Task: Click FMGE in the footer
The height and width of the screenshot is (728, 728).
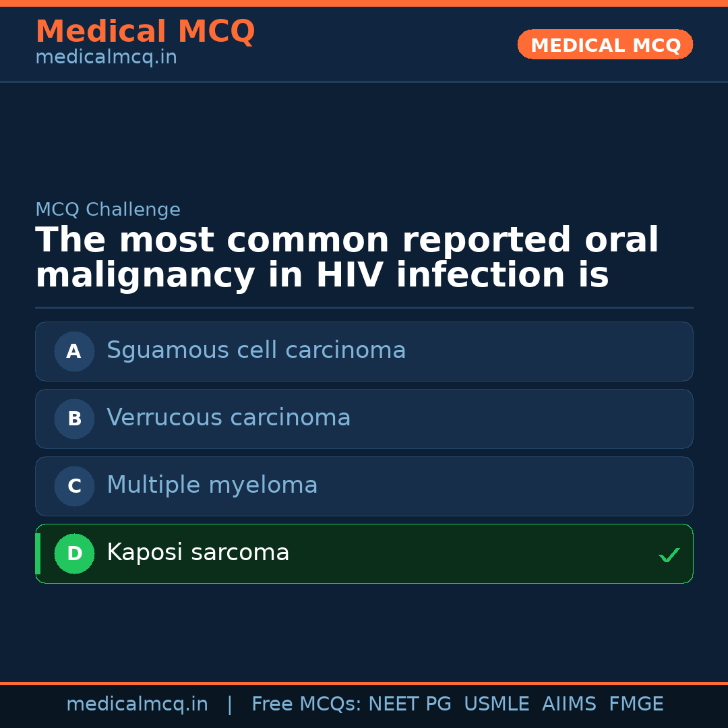Action: 636,704
